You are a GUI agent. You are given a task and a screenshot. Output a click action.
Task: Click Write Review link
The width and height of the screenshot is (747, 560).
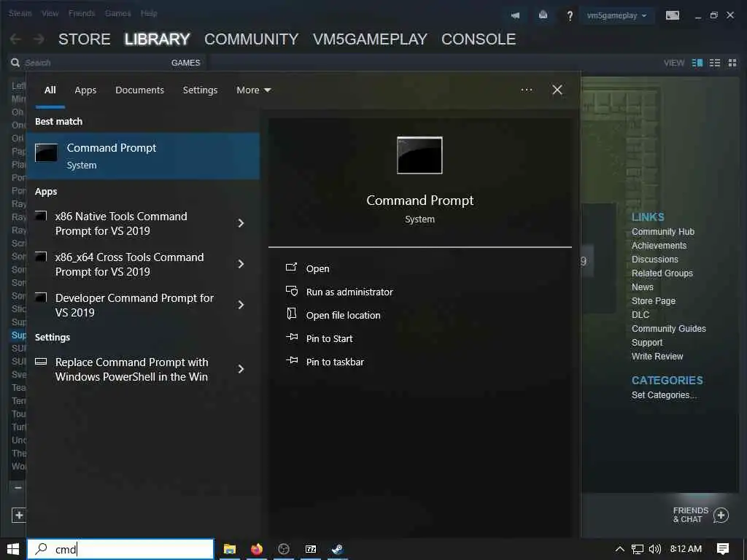click(657, 356)
